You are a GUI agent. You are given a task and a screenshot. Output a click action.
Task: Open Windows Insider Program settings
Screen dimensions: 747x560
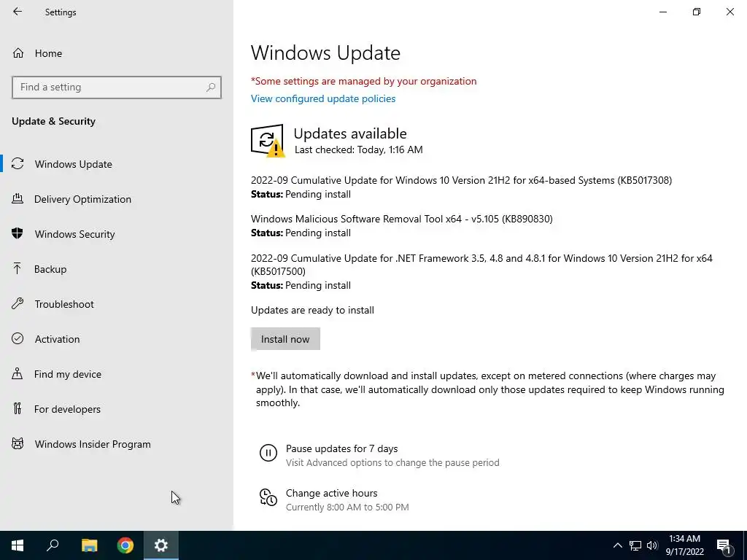pyautogui.click(x=117, y=444)
